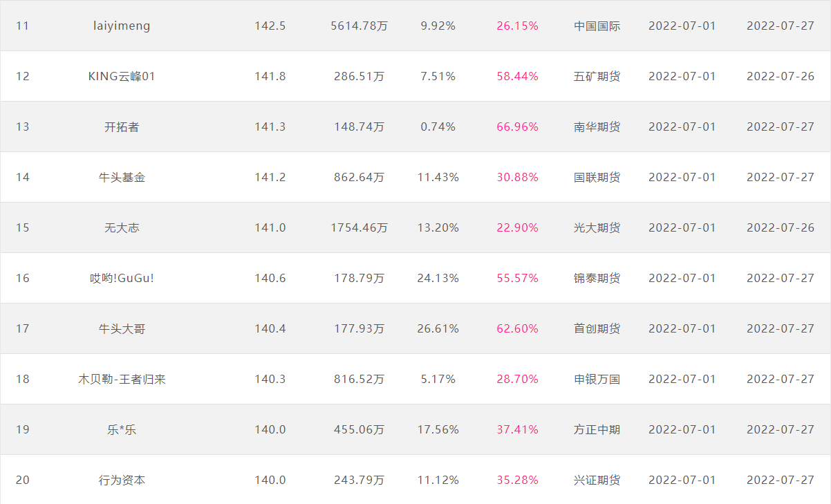Select the 5614.78万 equity value
Image resolution: width=831 pixels, height=504 pixels.
pyautogui.click(x=360, y=26)
